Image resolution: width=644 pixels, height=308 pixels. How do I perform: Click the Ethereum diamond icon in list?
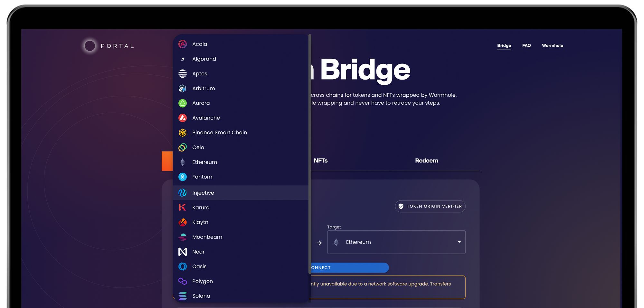(183, 162)
